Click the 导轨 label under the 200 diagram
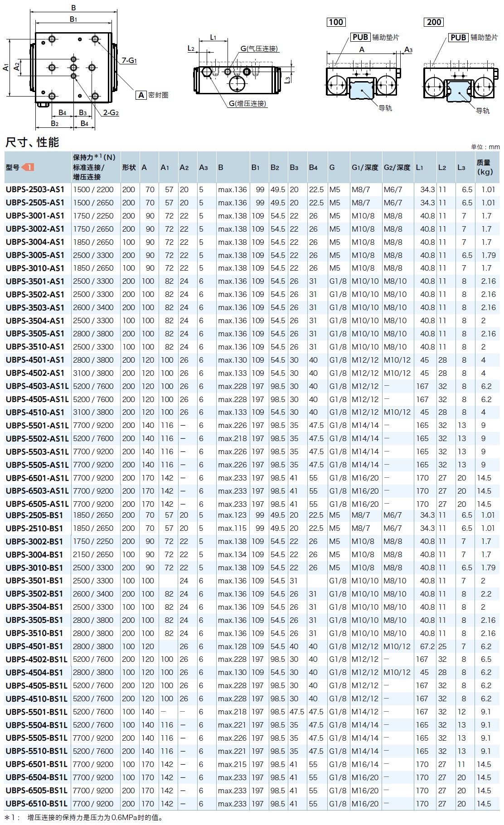The height and width of the screenshot is (825, 504). (x=483, y=111)
